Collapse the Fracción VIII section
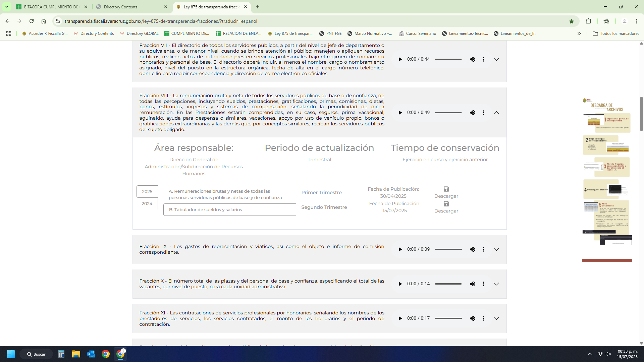 click(496, 113)
